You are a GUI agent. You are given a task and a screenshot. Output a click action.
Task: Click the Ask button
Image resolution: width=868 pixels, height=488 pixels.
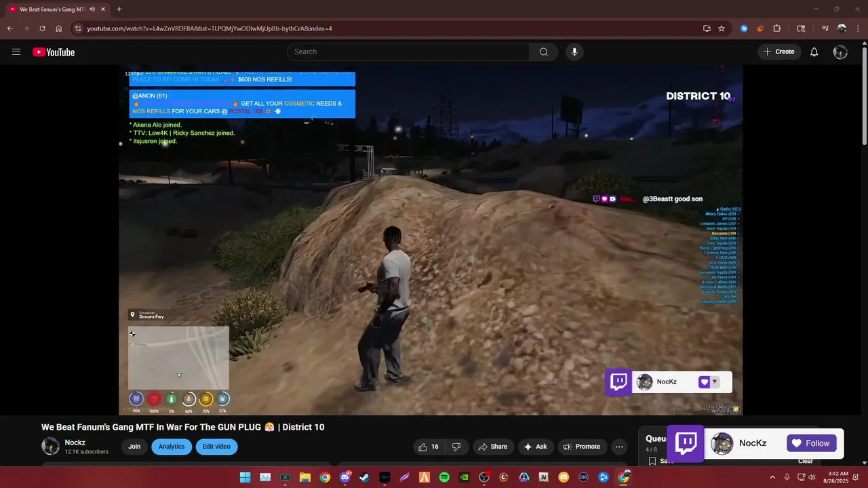[535, 447]
